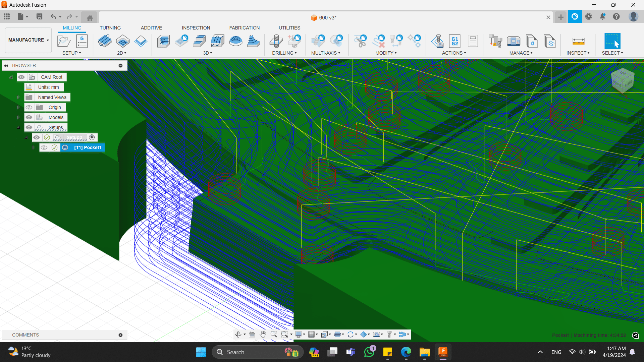This screenshot has height=362, width=644.
Task: Show the hidden Origin folder
Action: pyautogui.click(x=29, y=107)
